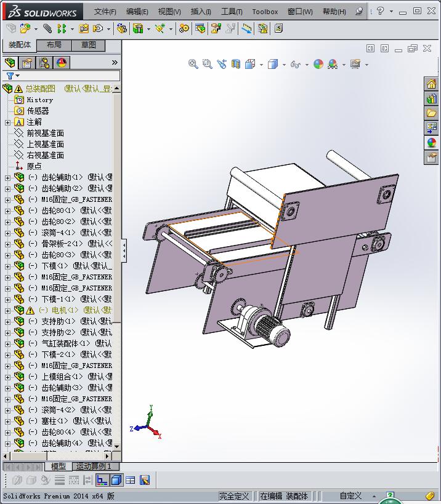
Task: Open the Toolbox menu
Action: (265, 12)
